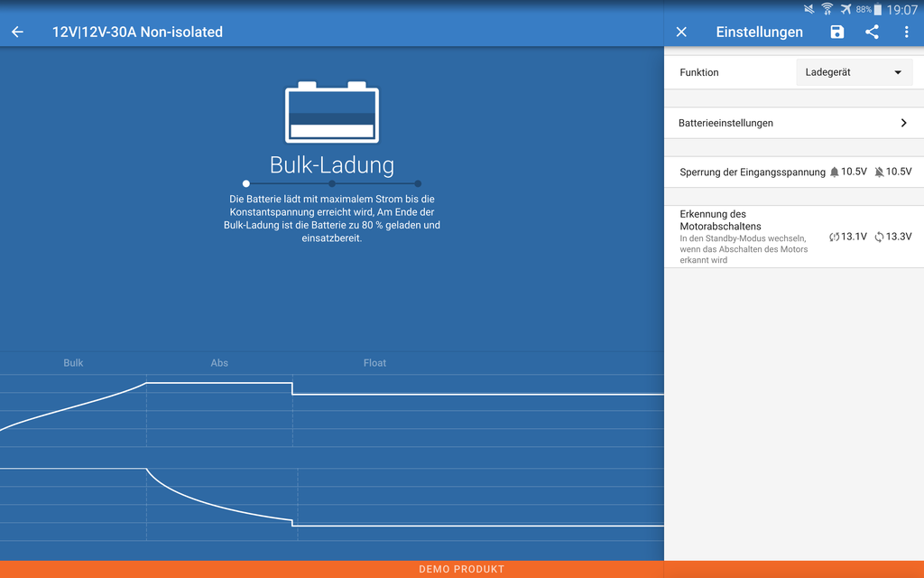Viewport: 924px width, 578px height.
Task: Tap the DEMO PRODUKT banner
Action: (x=461, y=569)
